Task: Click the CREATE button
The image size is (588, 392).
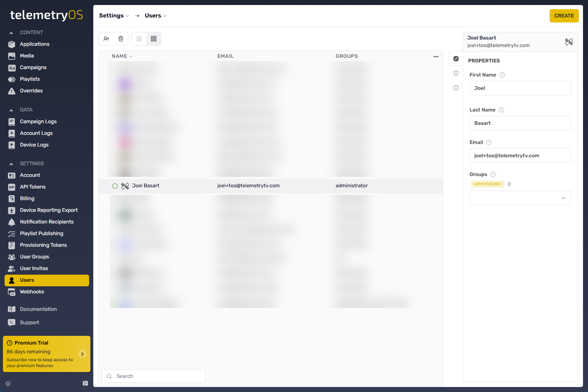Action: (x=564, y=16)
